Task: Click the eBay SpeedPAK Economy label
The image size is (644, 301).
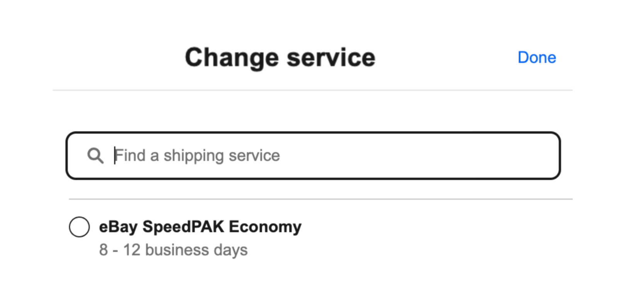Action: tap(200, 227)
